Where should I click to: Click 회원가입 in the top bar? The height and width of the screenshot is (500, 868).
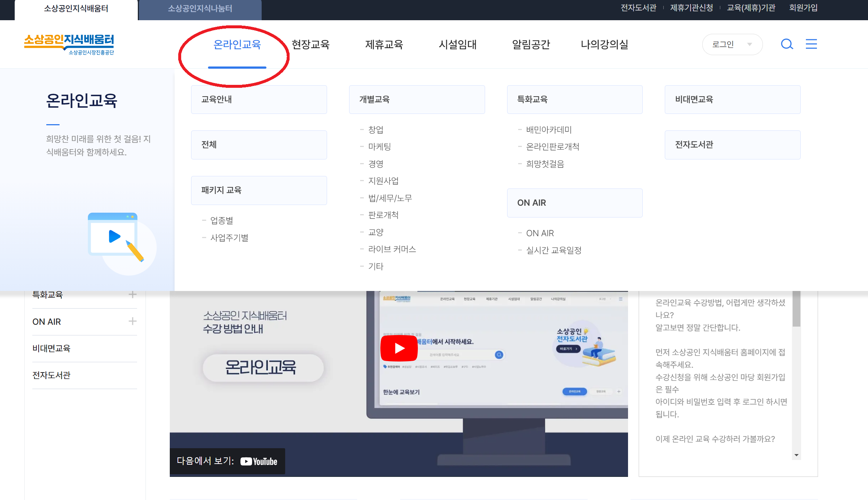pyautogui.click(x=803, y=8)
